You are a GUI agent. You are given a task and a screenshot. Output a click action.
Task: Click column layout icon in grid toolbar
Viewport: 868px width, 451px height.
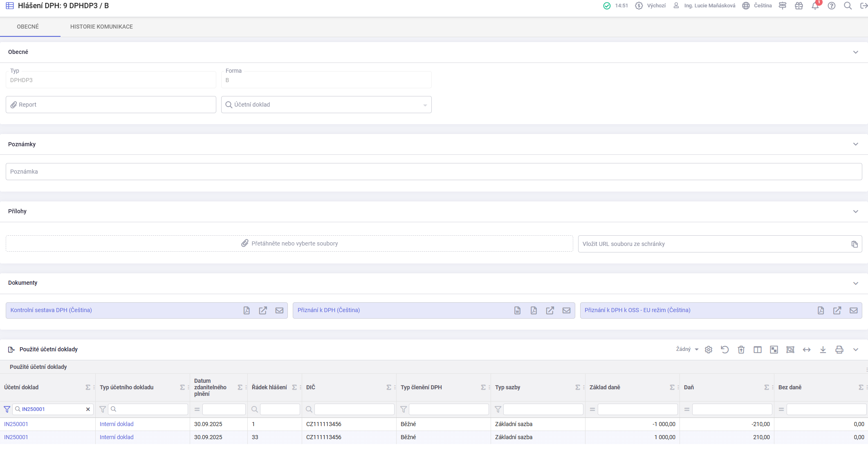(x=757, y=350)
